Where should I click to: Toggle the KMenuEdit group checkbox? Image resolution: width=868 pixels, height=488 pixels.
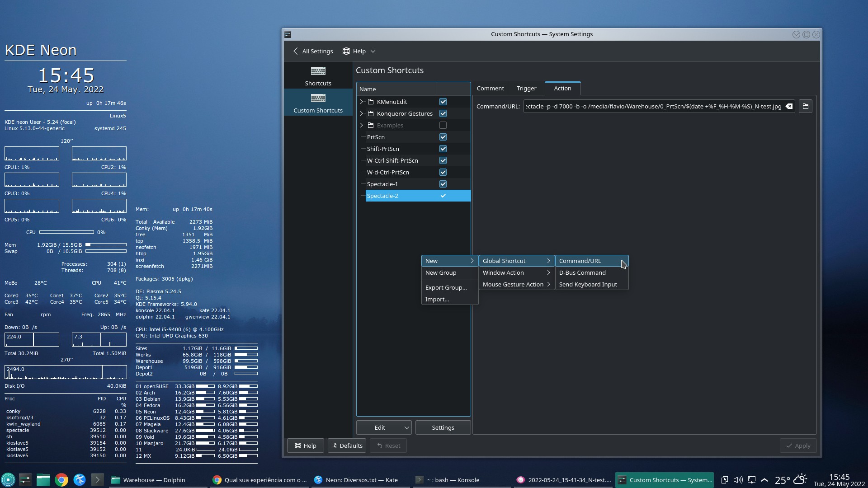(443, 102)
